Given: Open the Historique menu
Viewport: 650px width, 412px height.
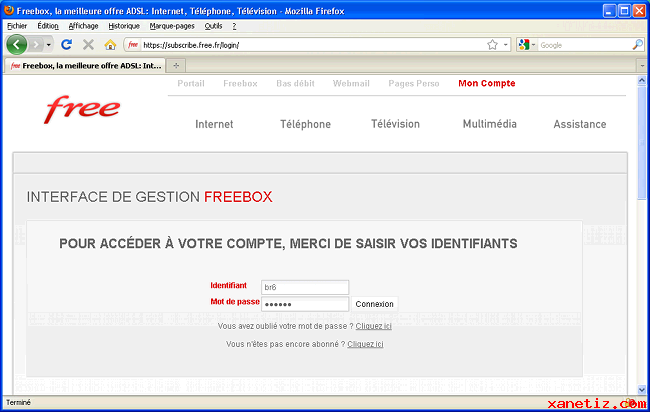Looking at the screenshot, I should 124,26.
